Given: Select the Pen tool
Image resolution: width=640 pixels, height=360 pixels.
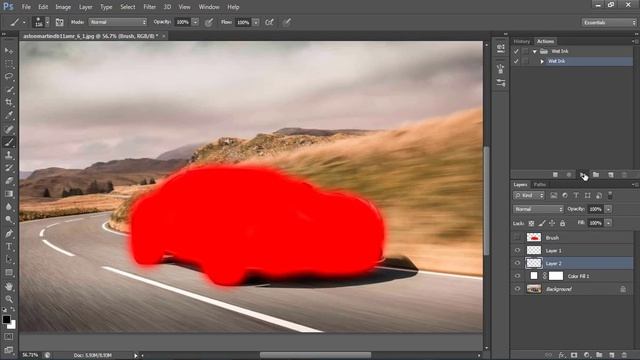Looking at the screenshot, I should [9, 233].
